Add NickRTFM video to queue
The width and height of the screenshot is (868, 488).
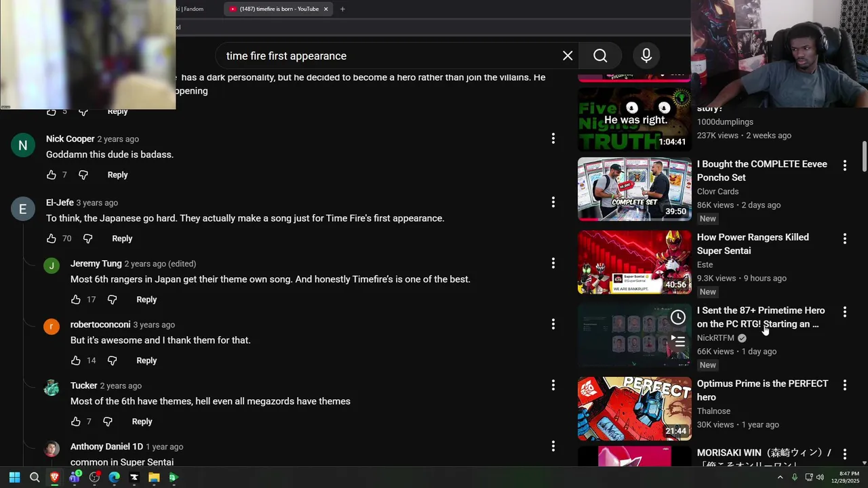(678, 342)
